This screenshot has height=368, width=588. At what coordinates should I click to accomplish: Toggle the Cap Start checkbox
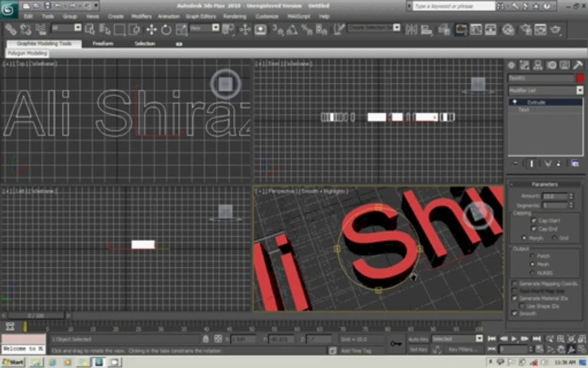[533, 220]
